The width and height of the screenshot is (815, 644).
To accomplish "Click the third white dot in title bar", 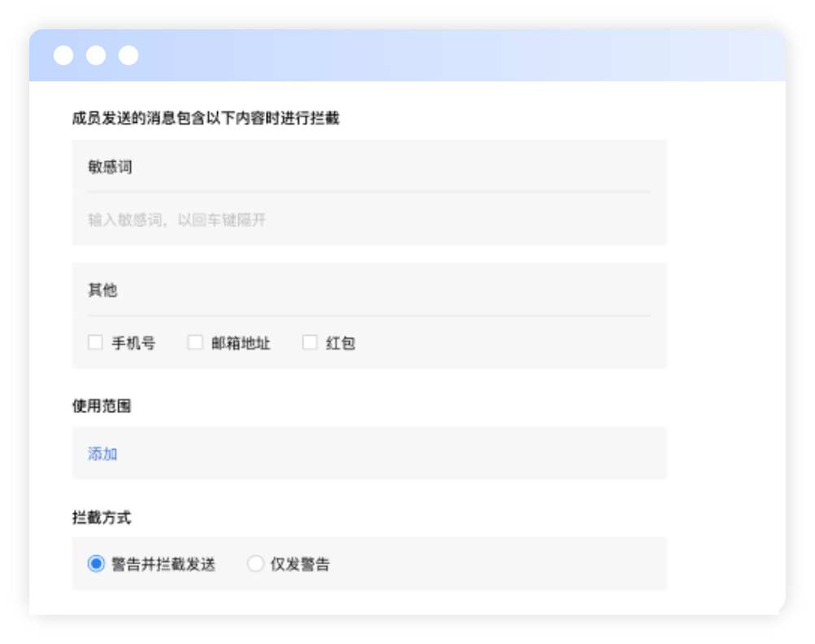I will point(129,55).
